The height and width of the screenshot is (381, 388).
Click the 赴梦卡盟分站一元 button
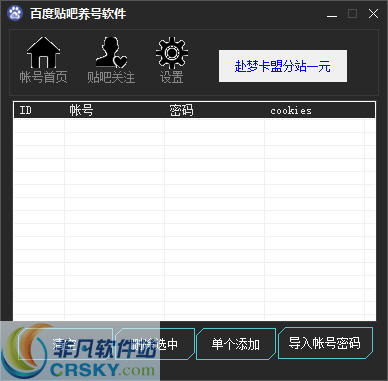[x=283, y=66]
